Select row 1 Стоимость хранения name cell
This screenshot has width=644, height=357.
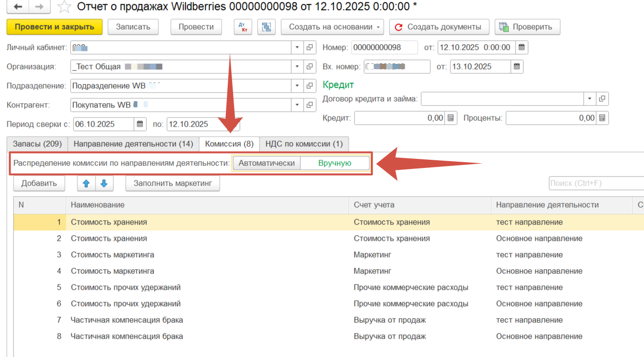(207, 222)
